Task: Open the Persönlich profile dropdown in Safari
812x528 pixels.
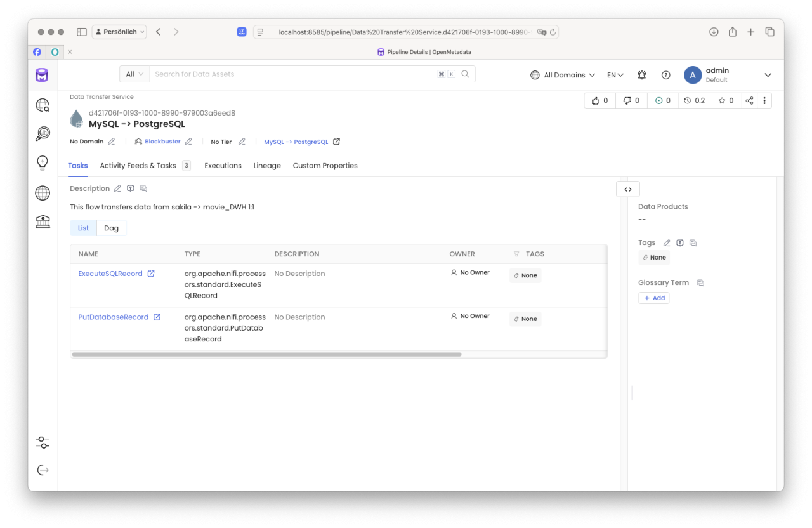Action: tap(119, 32)
